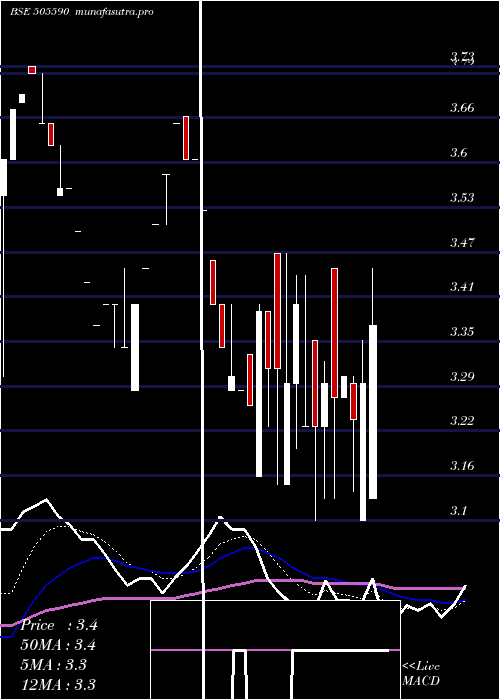Click the 3.41 price axis label

click(462, 287)
